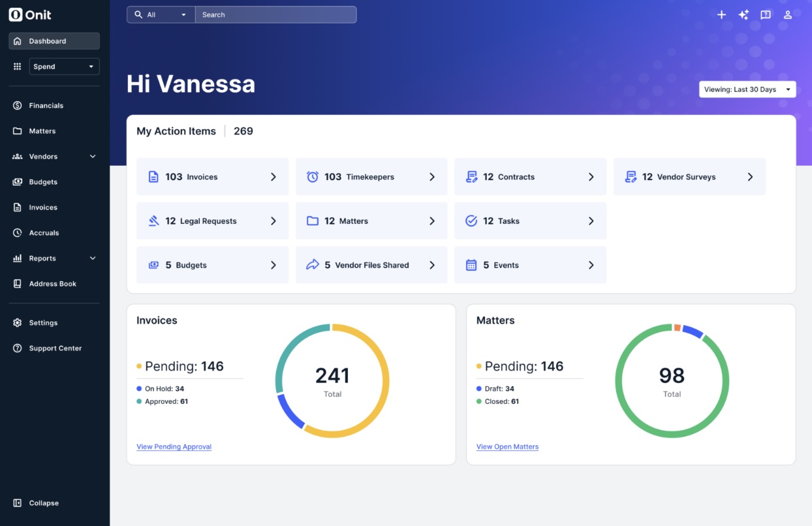Expand the Vendors submenu chevron
This screenshot has height=526, width=812.
pos(93,157)
